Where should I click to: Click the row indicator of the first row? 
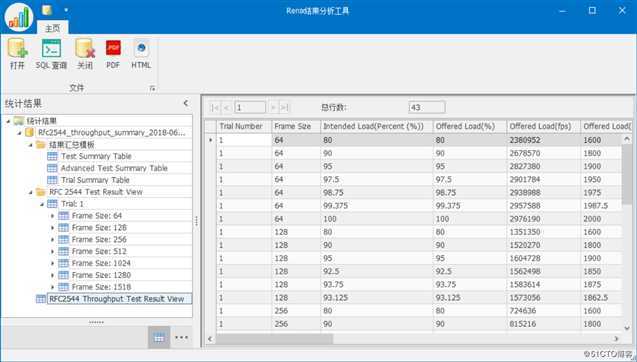(210, 140)
